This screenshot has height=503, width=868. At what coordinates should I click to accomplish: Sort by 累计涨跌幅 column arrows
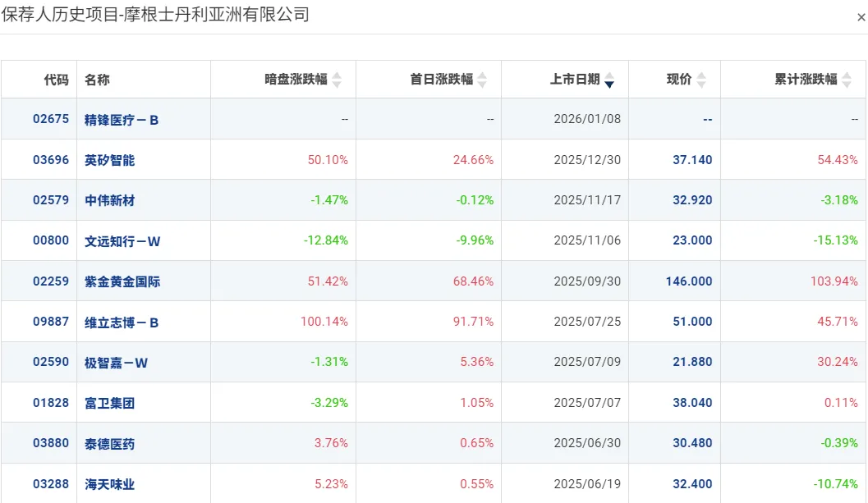click(847, 80)
